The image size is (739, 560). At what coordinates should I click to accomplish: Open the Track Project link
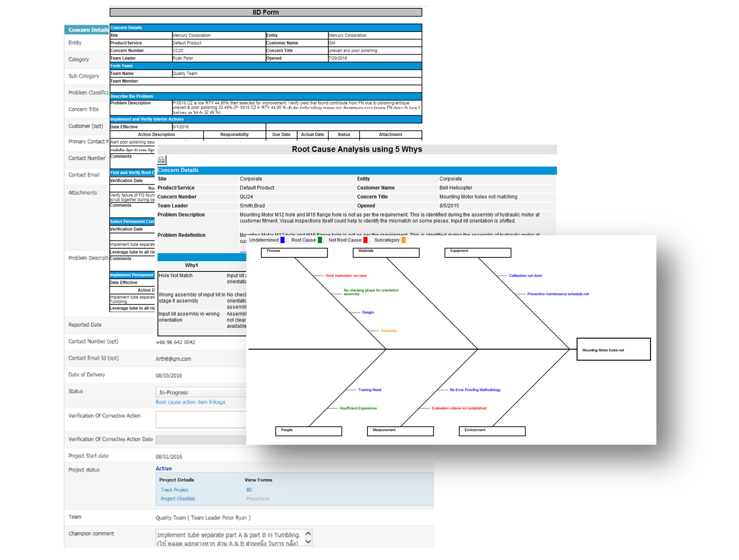(174, 490)
